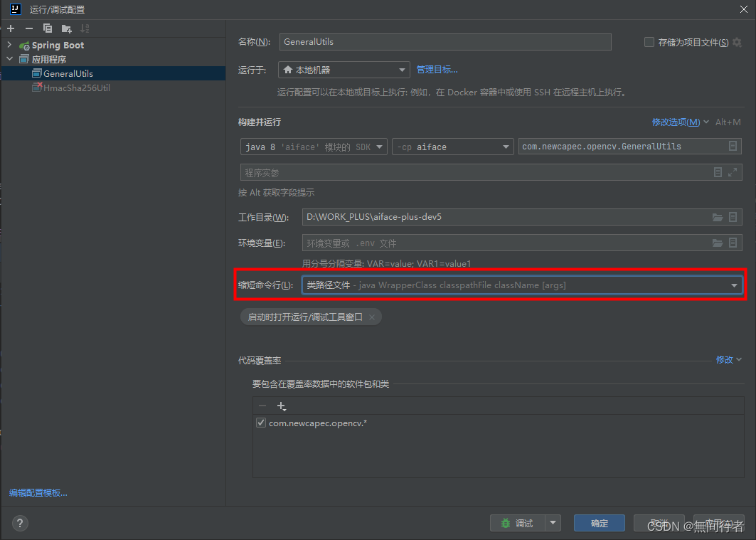Viewport: 756px width, 540px height.
Task: Open the -cp aiface classpath dropdown
Action: [x=452, y=147]
